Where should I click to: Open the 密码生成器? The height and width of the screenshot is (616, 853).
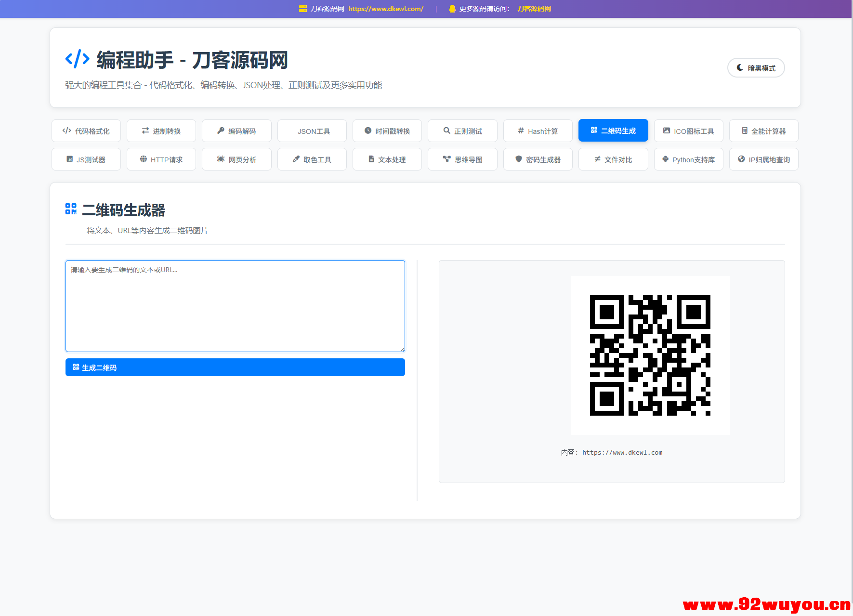point(538,159)
